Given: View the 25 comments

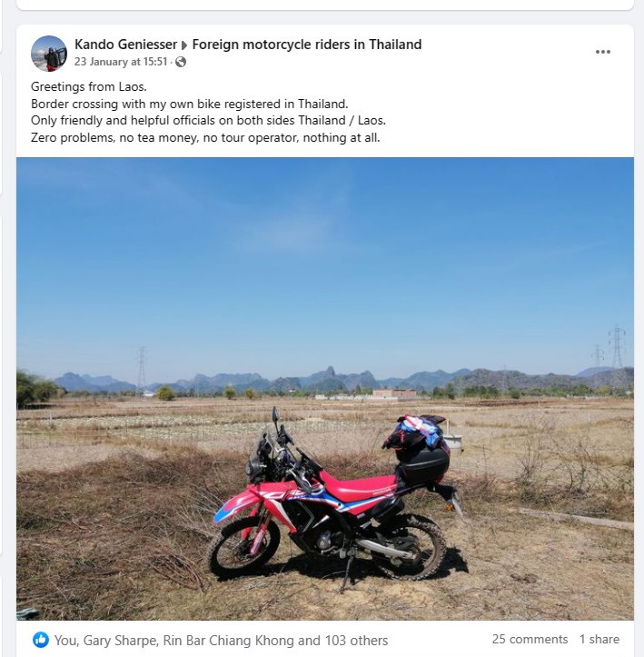Looking at the screenshot, I should point(530,639).
